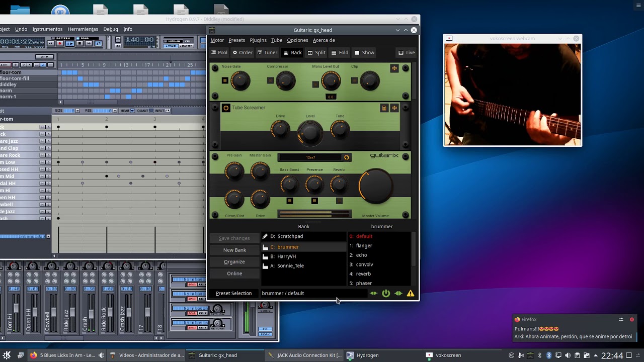Click the Tube Screamer Level knob

point(310,133)
